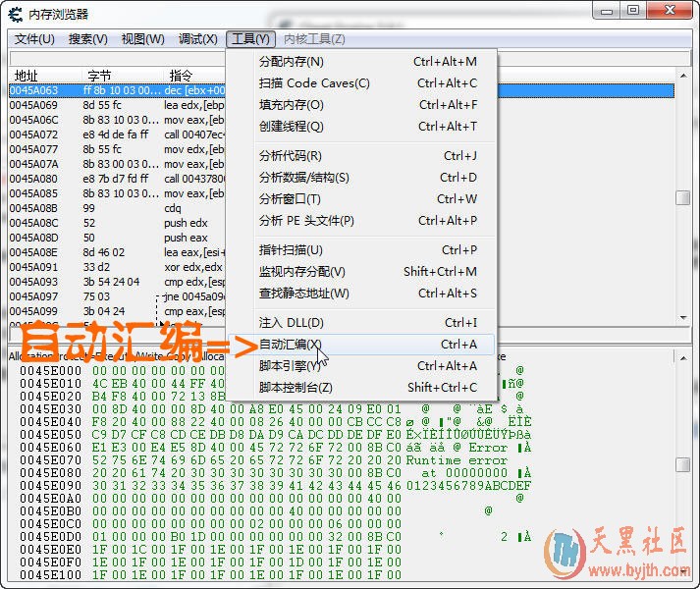Open the 视图(W) menu

[142, 39]
